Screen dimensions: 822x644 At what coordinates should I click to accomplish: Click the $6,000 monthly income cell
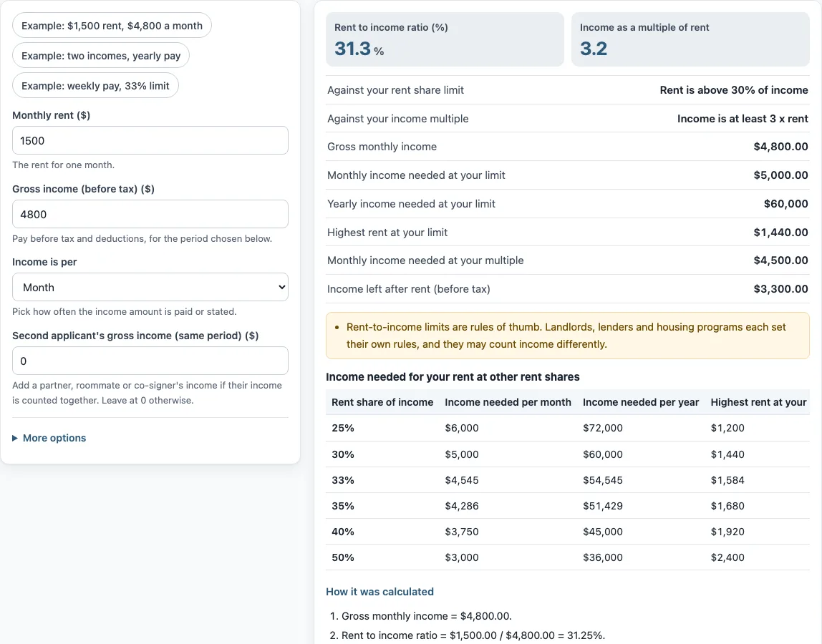[x=462, y=428]
